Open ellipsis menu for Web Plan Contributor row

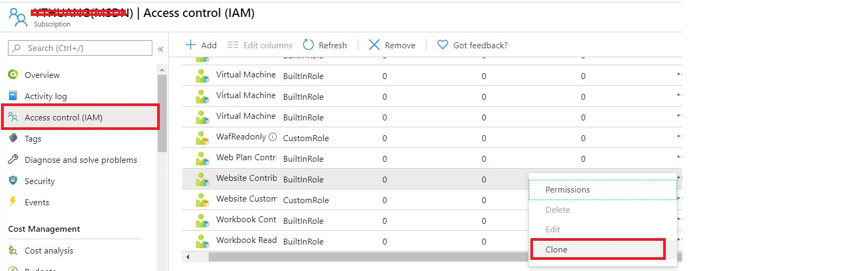coord(679,157)
